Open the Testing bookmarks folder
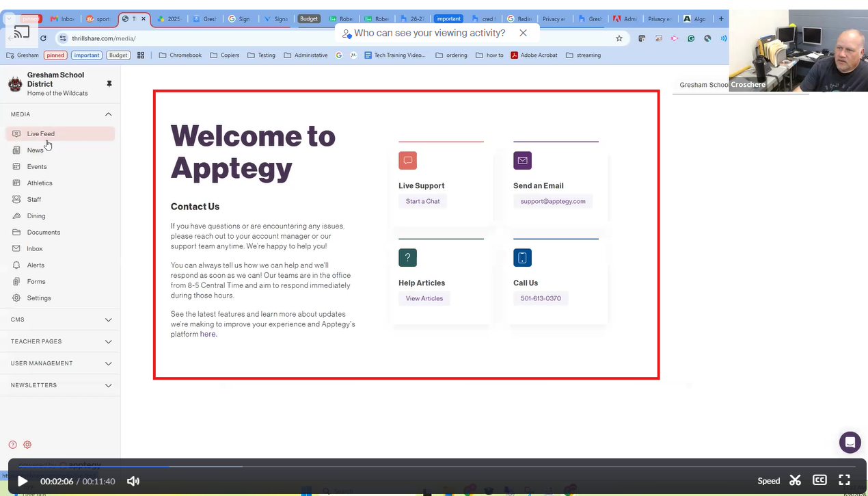The width and height of the screenshot is (868, 496). pos(262,55)
